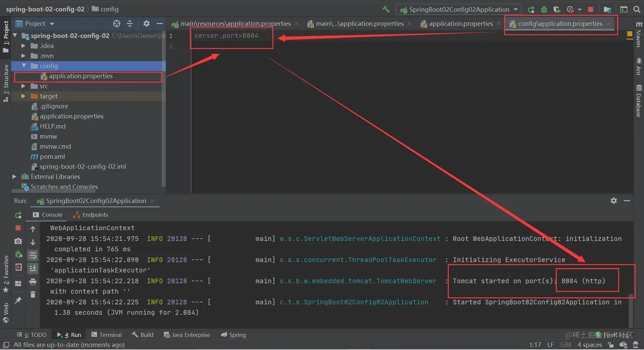This screenshot has height=350, width=644.
Task: Collapse spring-boot-02-config-02 root node
Action: 15,35
